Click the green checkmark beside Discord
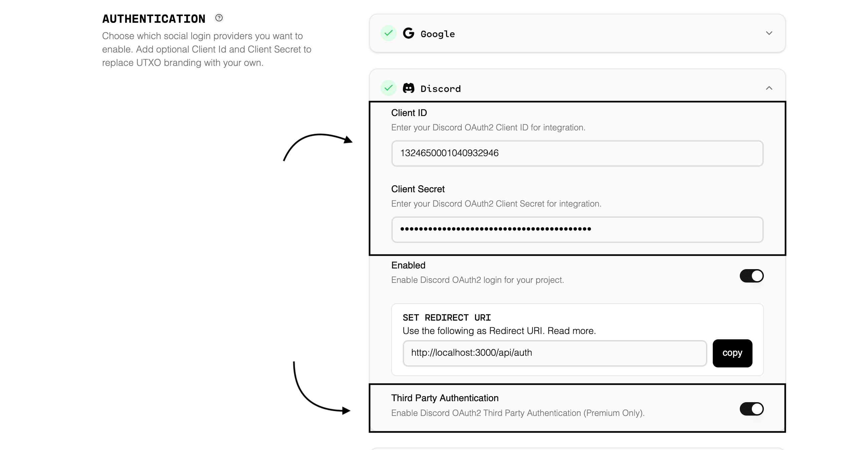Viewport: 868px width, 450px height. pyautogui.click(x=389, y=88)
